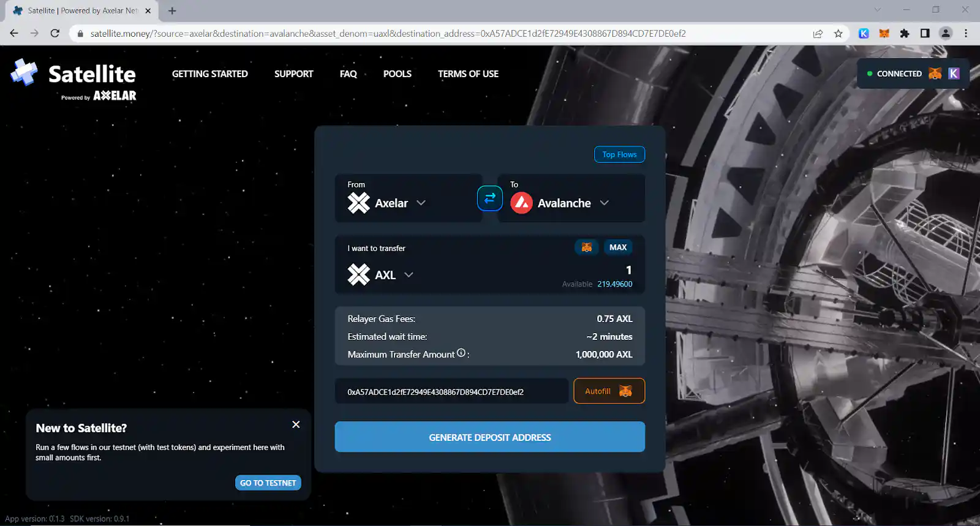Open FAQ page
980x526 pixels.
(x=349, y=73)
